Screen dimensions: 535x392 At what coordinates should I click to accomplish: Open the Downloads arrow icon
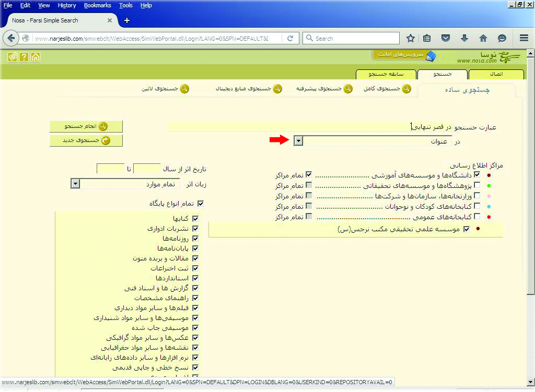[464, 38]
